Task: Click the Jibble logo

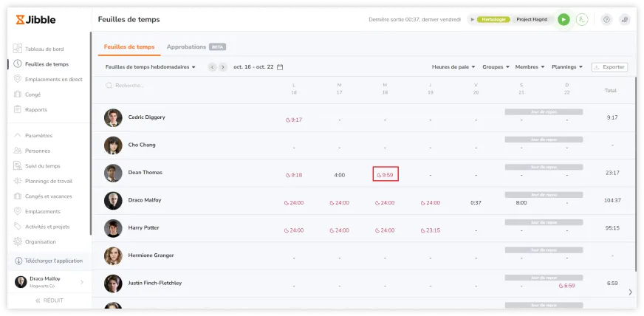Action: point(35,20)
